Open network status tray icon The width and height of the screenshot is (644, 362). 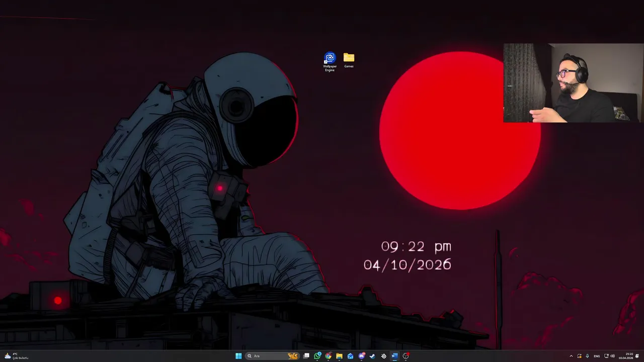[606, 356]
